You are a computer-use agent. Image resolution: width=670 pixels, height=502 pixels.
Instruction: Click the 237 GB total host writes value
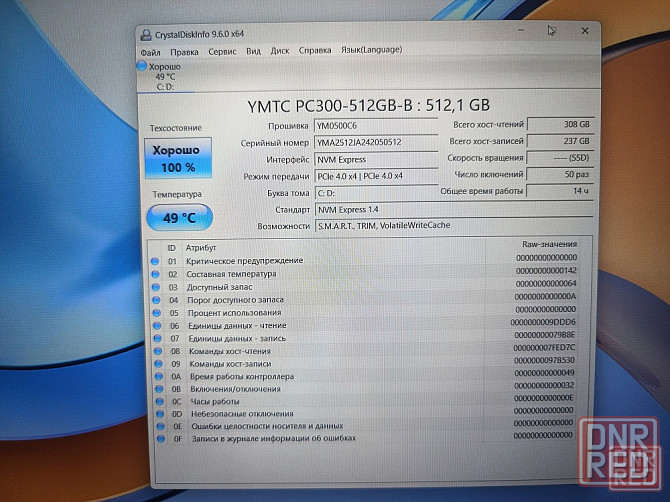pyautogui.click(x=560, y=141)
